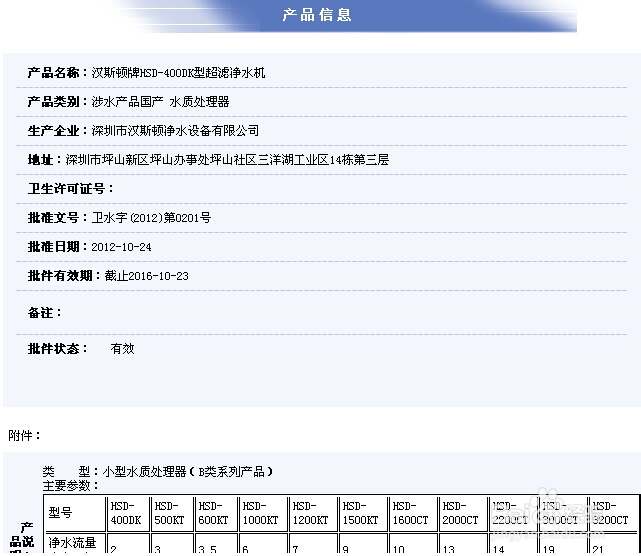Click table cell HSD-1200KT
This screenshot has width=641, height=556.
(x=313, y=513)
